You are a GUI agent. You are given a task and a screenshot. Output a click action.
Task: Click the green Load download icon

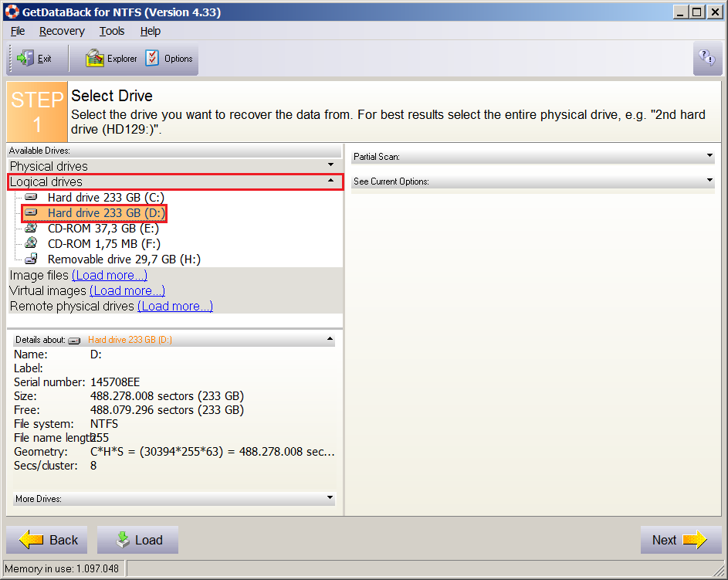[123, 540]
